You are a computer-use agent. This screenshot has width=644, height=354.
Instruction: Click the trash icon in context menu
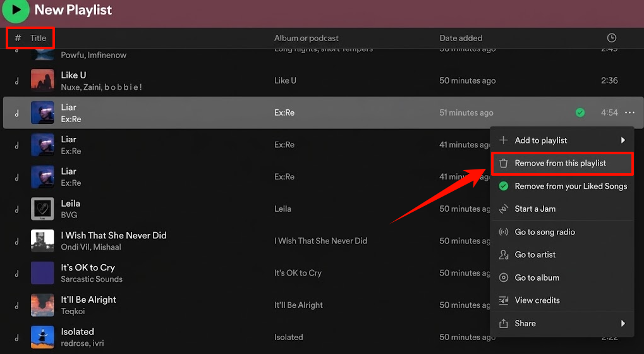504,164
